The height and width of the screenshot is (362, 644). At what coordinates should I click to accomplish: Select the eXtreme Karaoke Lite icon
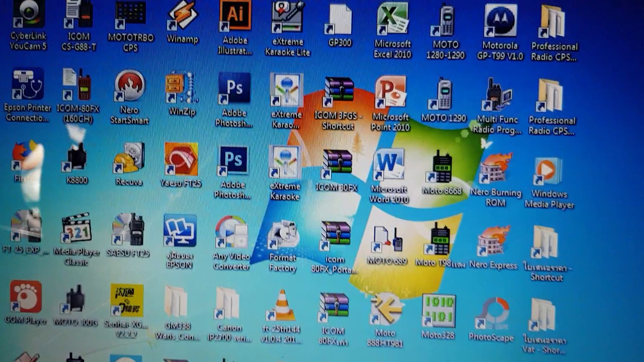click(287, 29)
